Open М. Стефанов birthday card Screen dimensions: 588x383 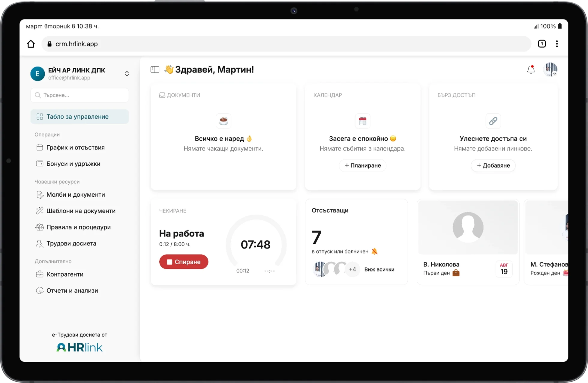[547, 242]
